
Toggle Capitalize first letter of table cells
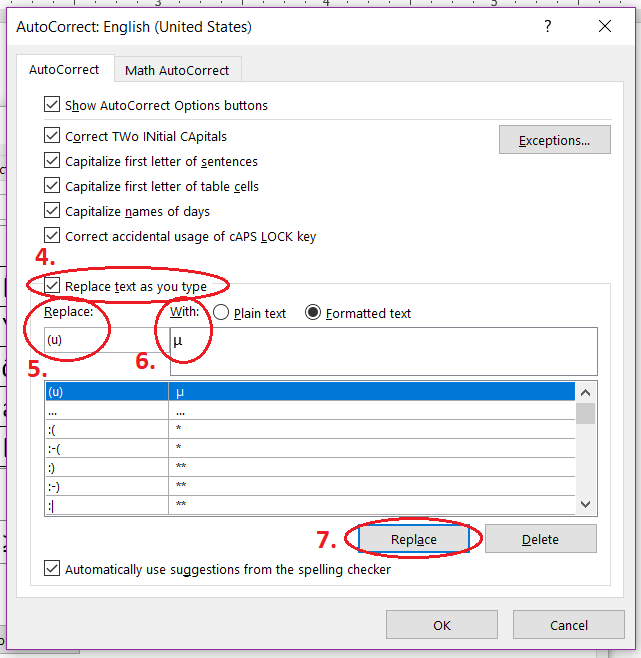click(x=52, y=186)
